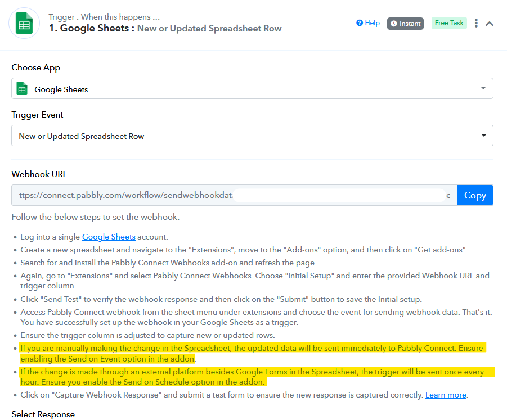The image size is (507, 420).
Task: Click the Webhook URL field
Action: (235, 195)
